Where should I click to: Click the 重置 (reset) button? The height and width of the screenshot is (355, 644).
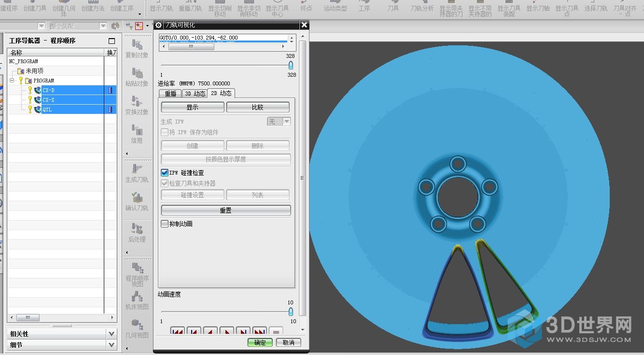coord(226,210)
